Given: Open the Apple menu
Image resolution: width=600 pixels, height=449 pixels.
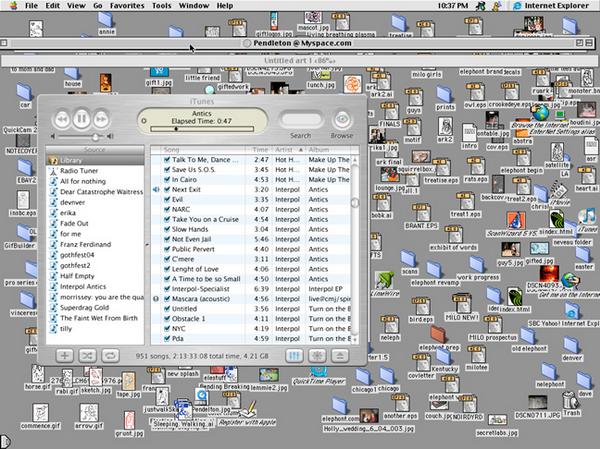Looking at the screenshot, I should [x=13, y=5].
